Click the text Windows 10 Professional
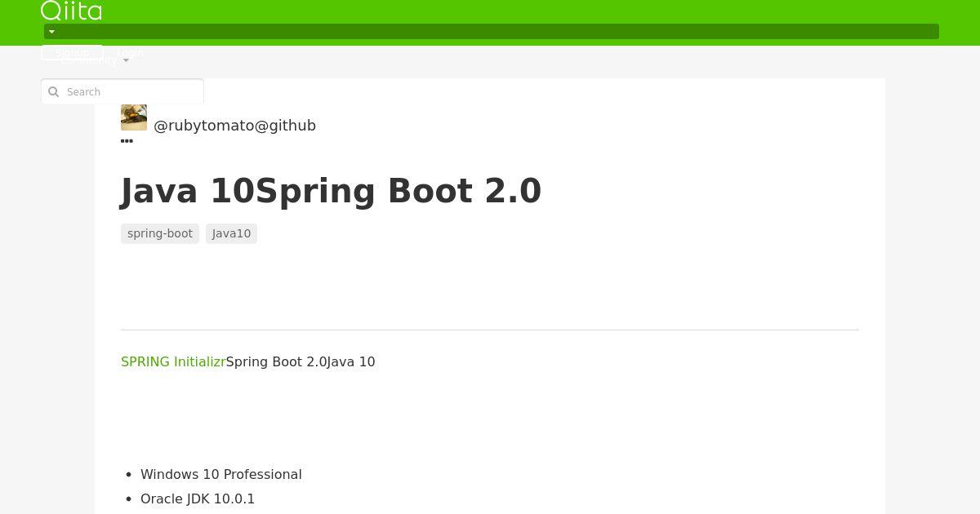The width and height of the screenshot is (980, 514). click(221, 474)
